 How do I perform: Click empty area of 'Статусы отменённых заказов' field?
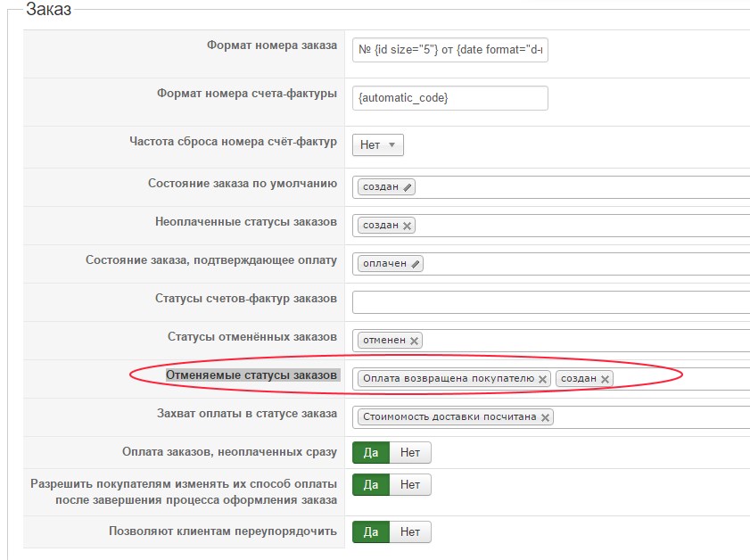point(580,341)
